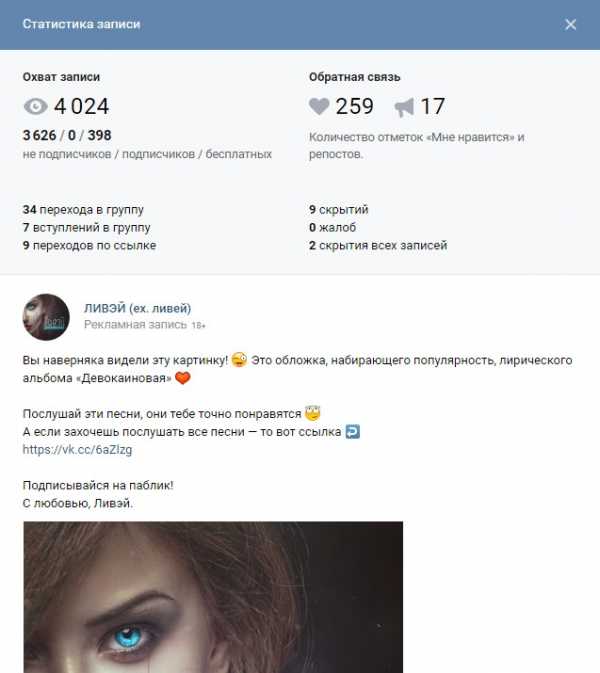Screen dimensions: 600x673
Task: Click the Рекламная запись label
Action: [x=136, y=324]
